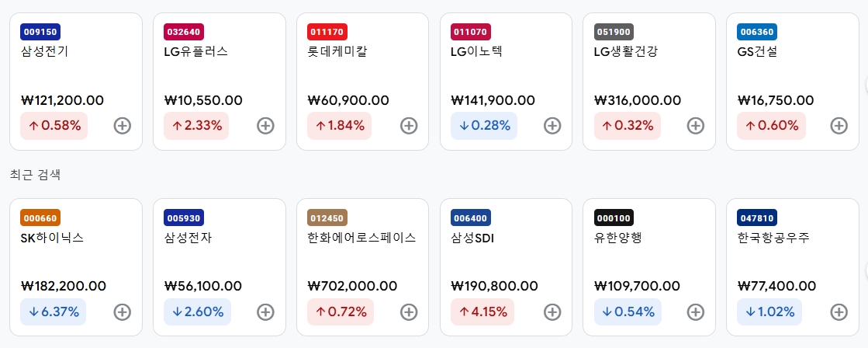Image resolution: width=868 pixels, height=348 pixels.
Task: Open the SK하이닉스 stock name
Action: coord(52,238)
